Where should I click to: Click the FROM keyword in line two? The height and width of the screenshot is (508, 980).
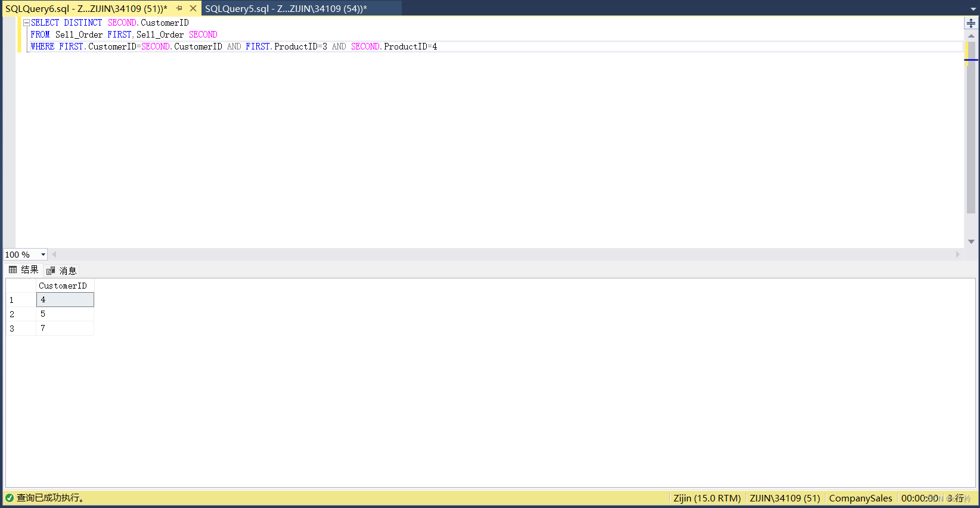41,35
